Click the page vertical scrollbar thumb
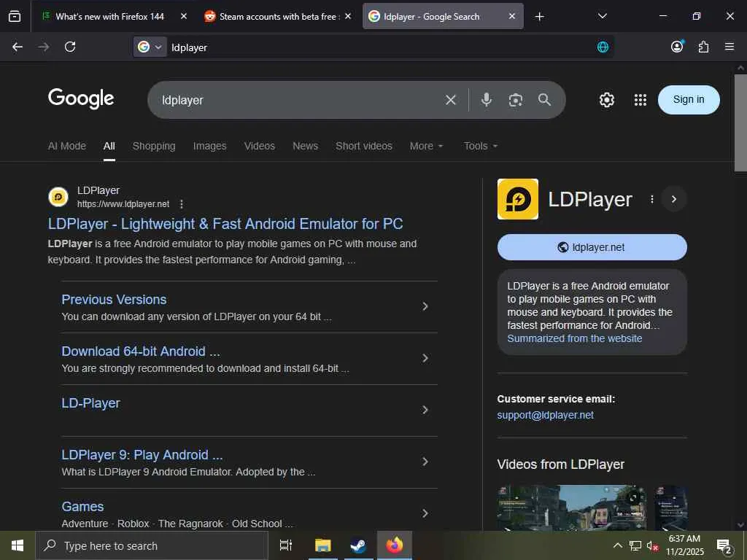The width and height of the screenshot is (747, 560). [740, 122]
